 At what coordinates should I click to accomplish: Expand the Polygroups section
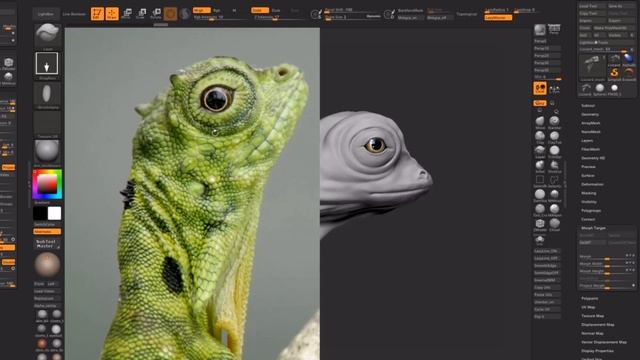coord(591,211)
